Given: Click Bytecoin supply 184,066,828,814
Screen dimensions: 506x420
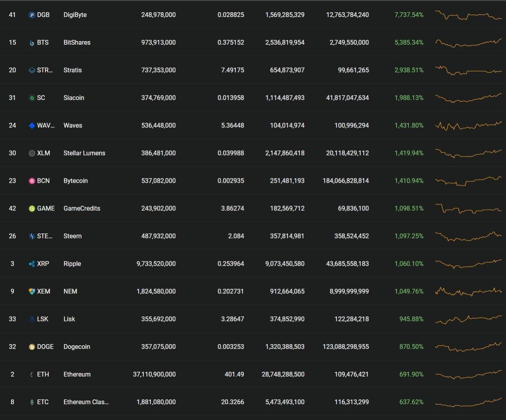Looking at the screenshot, I should [346, 181].
